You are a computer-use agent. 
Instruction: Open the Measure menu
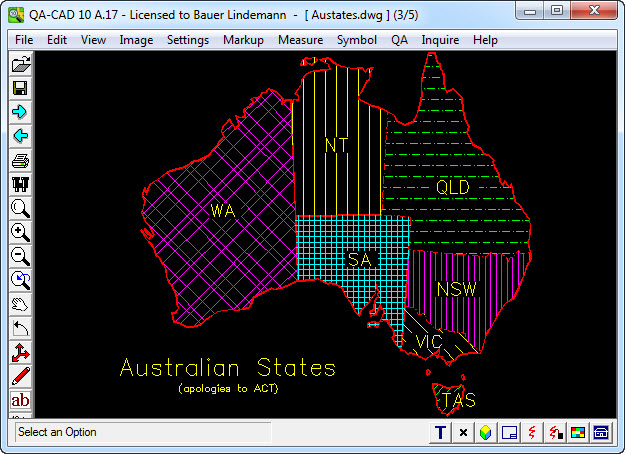[x=301, y=40]
